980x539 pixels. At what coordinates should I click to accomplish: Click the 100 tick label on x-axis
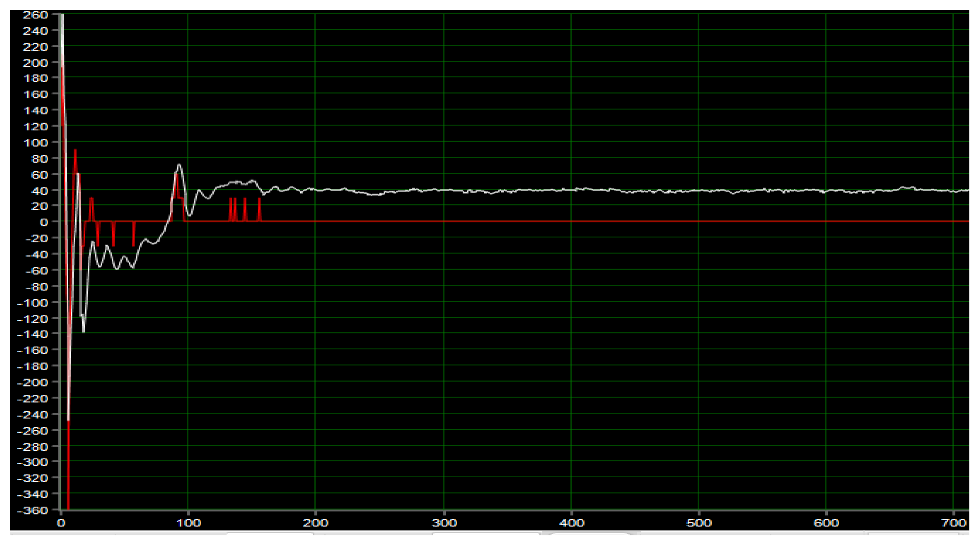[188, 523]
